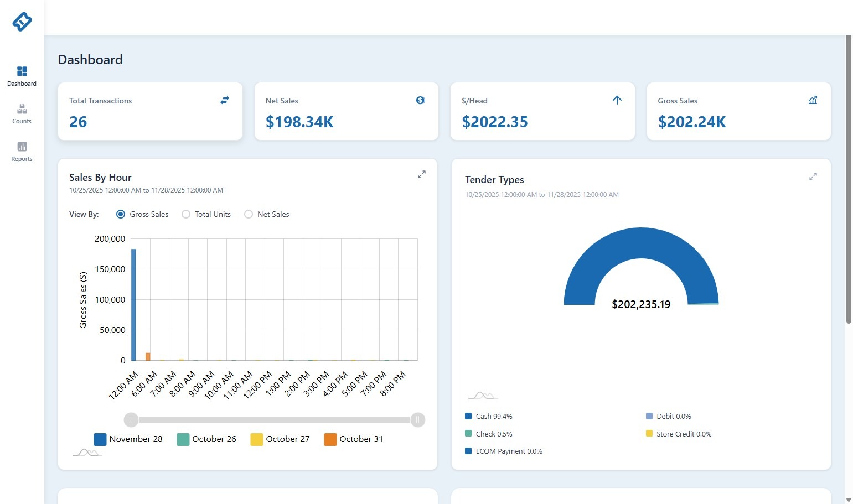The image size is (853, 504).
Task: Click the scrollbar down arrow
Action: tap(849, 500)
